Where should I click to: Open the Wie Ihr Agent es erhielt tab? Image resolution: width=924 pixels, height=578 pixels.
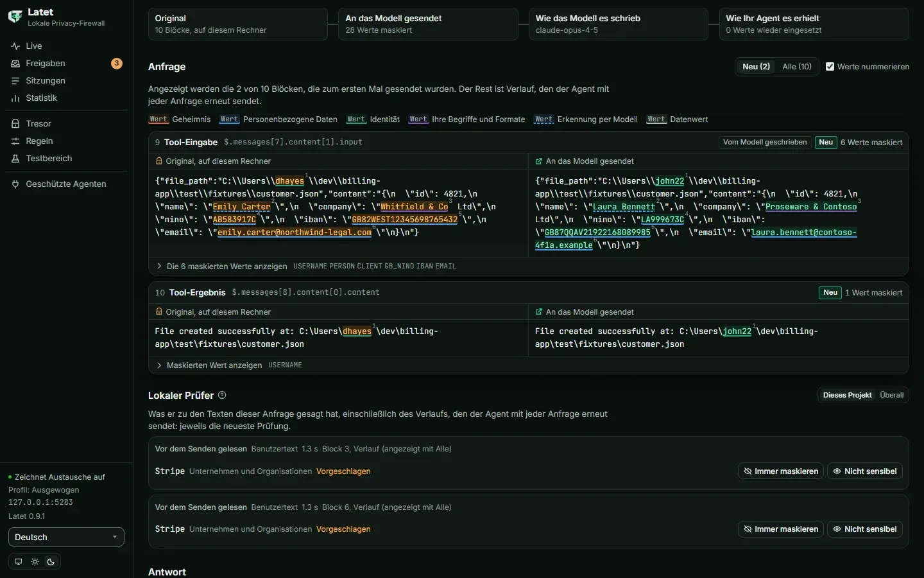point(814,24)
